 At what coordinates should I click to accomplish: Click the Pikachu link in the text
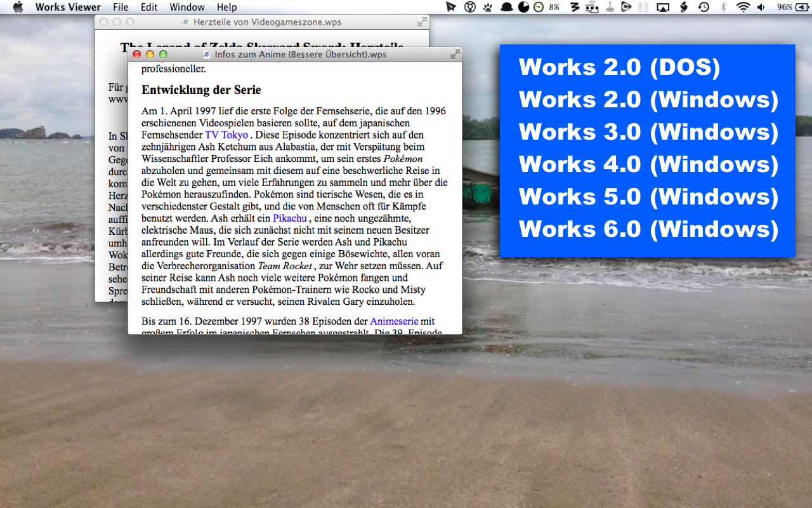coord(290,218)
